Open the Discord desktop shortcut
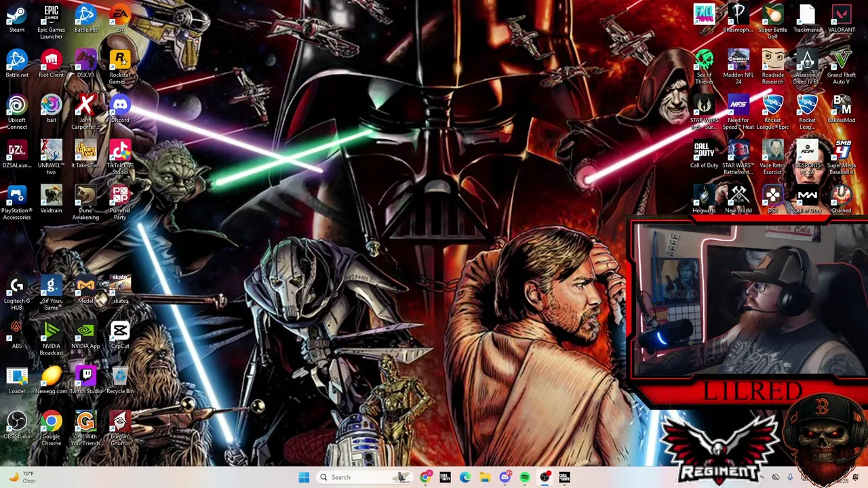The width and height of the screenshot is (868, 488). click(x=120, y=110)
